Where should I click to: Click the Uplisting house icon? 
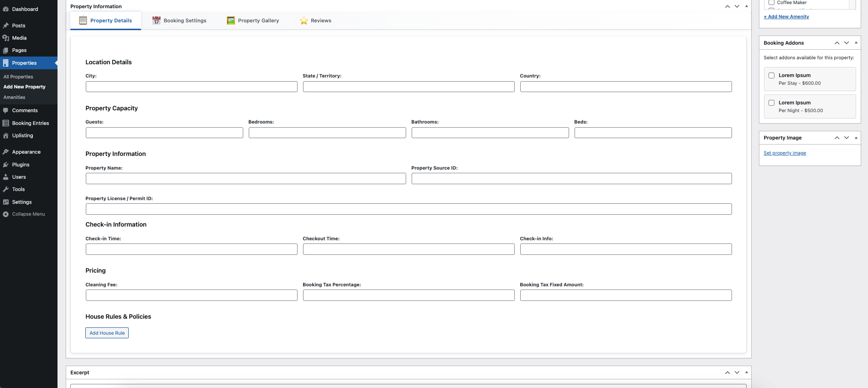click(6, 135)
